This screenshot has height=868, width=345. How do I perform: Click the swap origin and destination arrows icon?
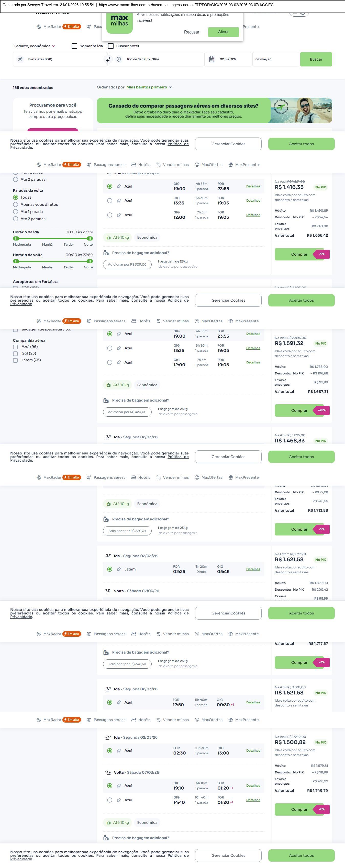pyautogui.click(x=108, y=59)
